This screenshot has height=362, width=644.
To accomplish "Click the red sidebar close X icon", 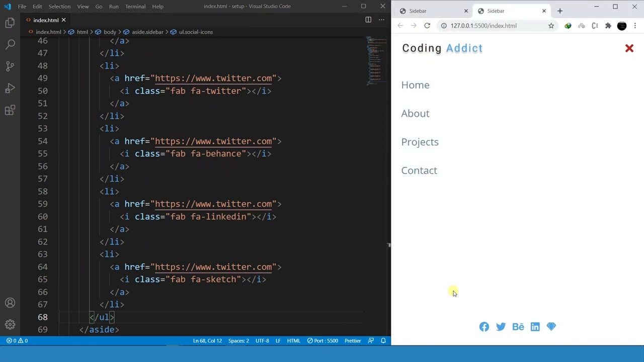I will [629, 48].
